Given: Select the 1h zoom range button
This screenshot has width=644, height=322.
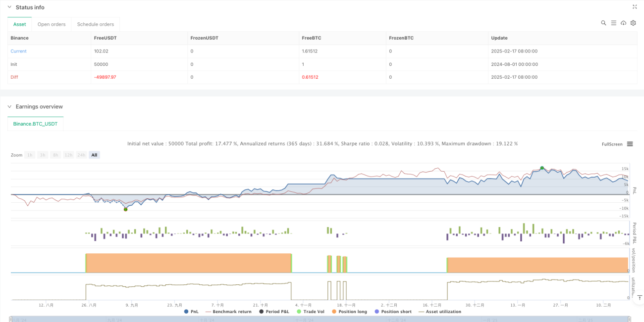Looking at the screenshot, I should (30, 155).
